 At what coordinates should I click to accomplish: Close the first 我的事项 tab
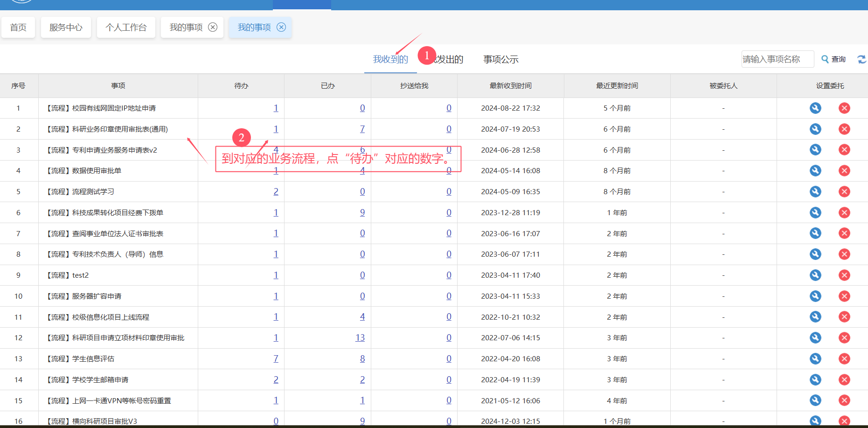pos(213,27)
